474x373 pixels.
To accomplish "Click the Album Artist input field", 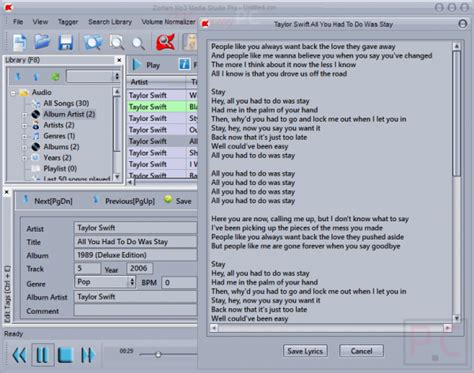I will [x=135, y=297].
